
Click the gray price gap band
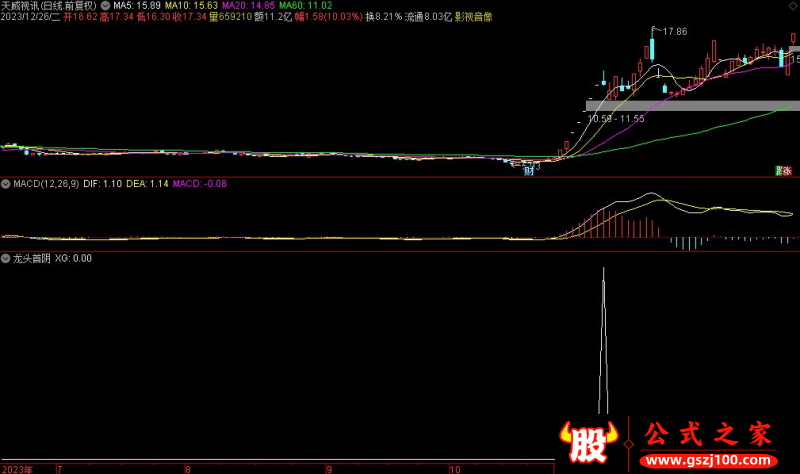coord(693,106)
